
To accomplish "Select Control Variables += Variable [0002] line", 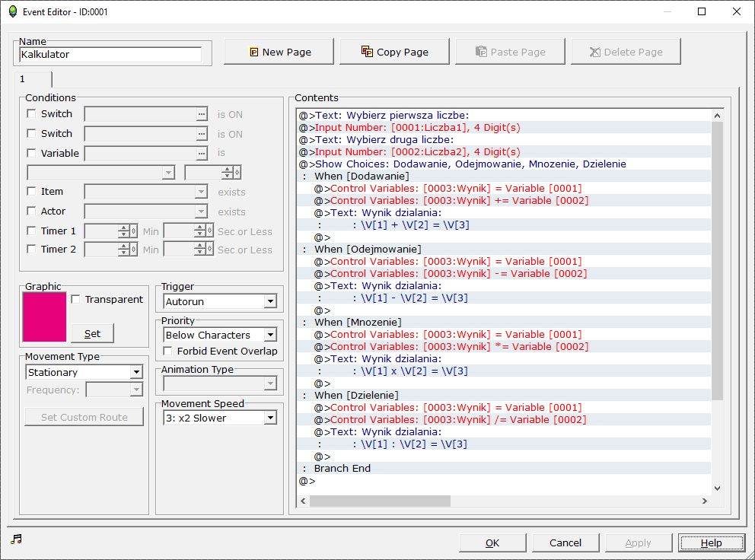I will click(x=504, y=200).
